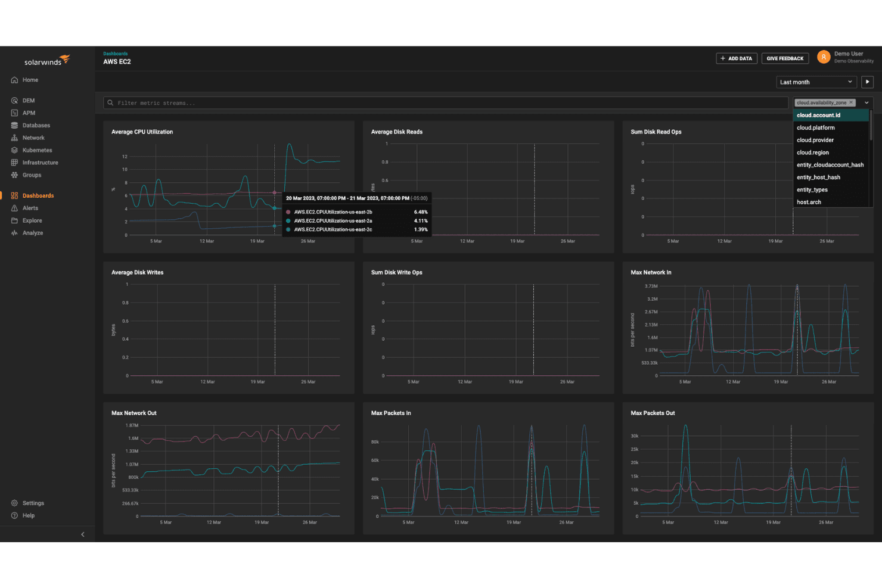Collapse the sidebar with the chevron

click(x=83, y=534)
